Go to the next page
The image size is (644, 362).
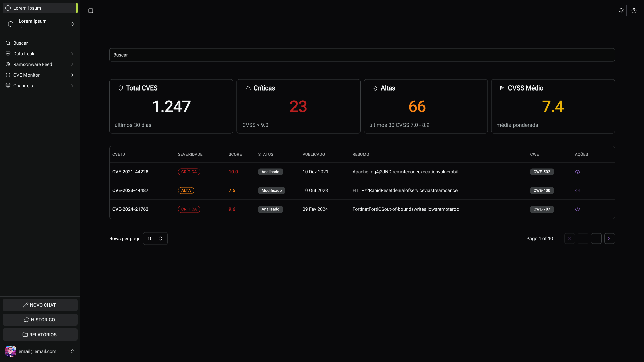coord(596,239)
